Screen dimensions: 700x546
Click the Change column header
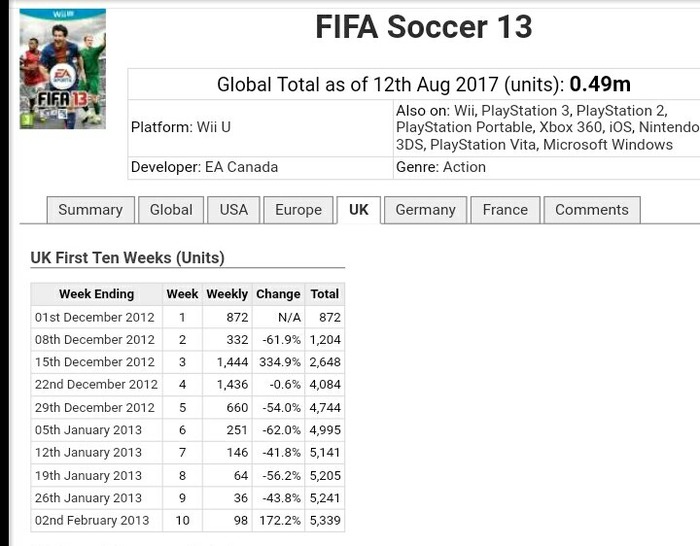[278, 294]
